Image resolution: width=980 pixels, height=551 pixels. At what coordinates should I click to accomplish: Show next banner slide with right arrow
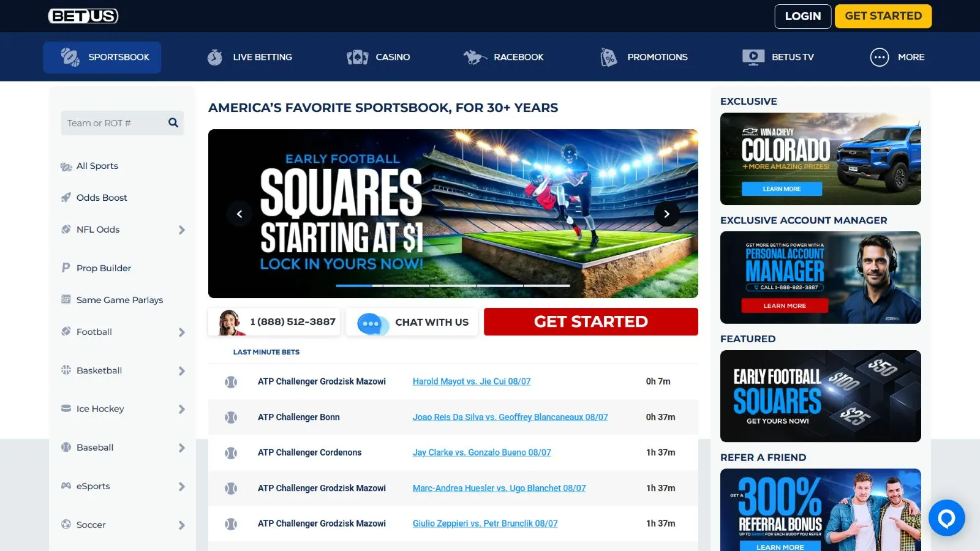[x=666, y=214]
